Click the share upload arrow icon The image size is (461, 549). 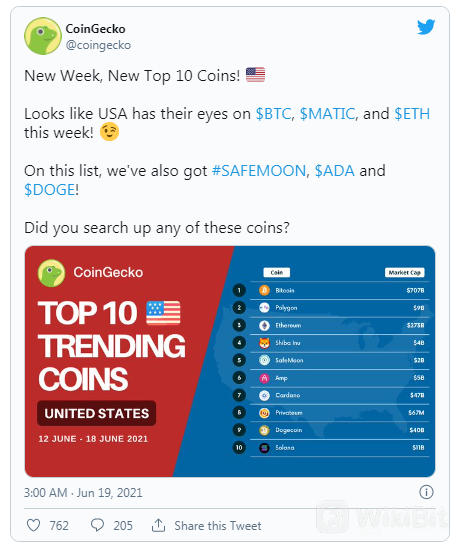pyautogui.click(x=158, y=525)
